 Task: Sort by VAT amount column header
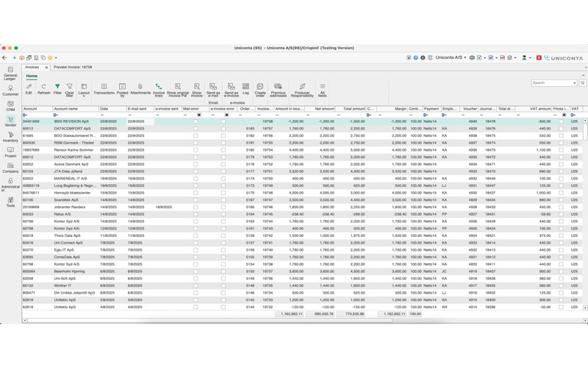(534, 109)
